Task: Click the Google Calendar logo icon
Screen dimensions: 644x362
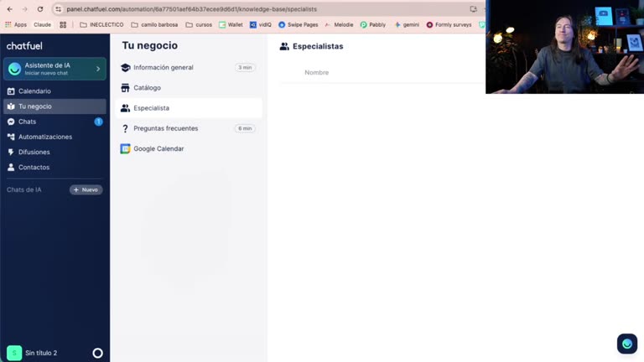Action: [125, 148]
